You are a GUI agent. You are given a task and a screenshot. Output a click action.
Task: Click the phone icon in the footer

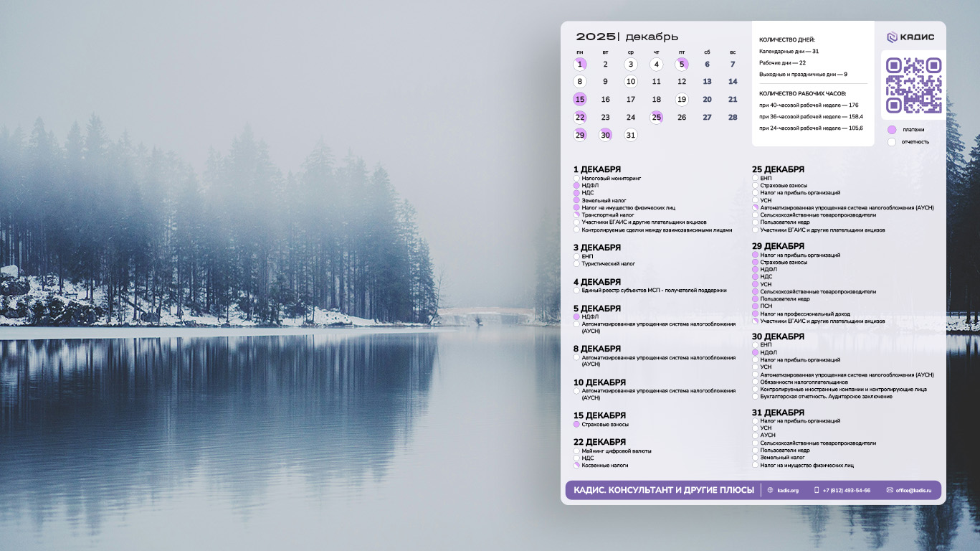[817, 490]
